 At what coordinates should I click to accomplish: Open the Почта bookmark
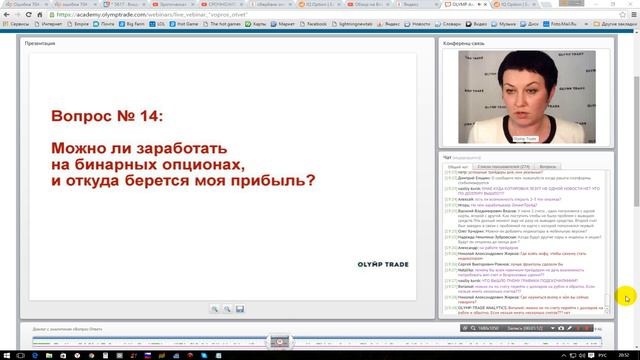(x=104, y=24)
